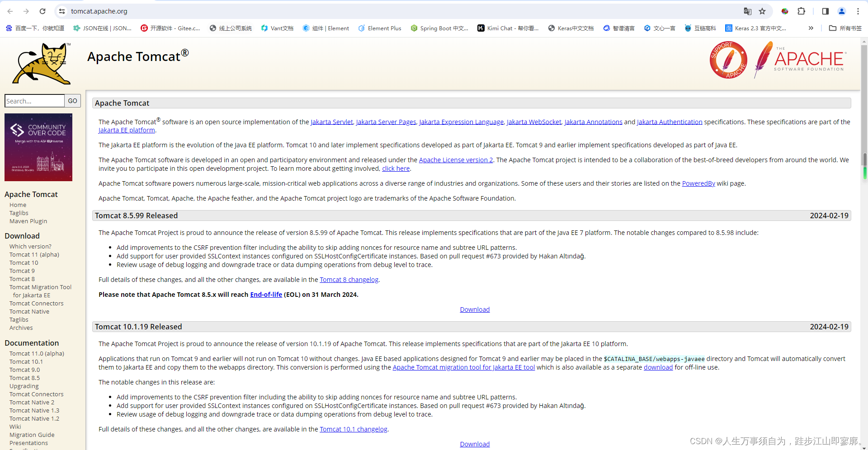
Task: Click the browser Forward arrow
Action: 26,11
